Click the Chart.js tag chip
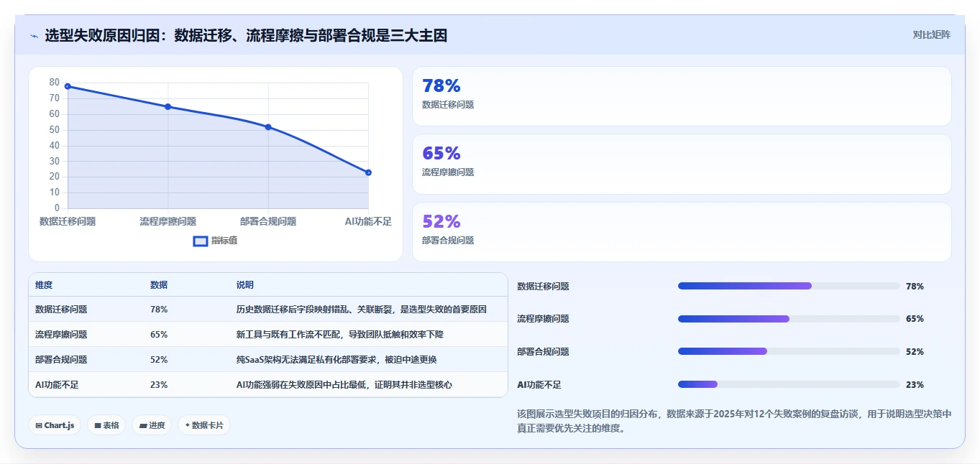Screen dimensions: 980x464 pos(55,425)
